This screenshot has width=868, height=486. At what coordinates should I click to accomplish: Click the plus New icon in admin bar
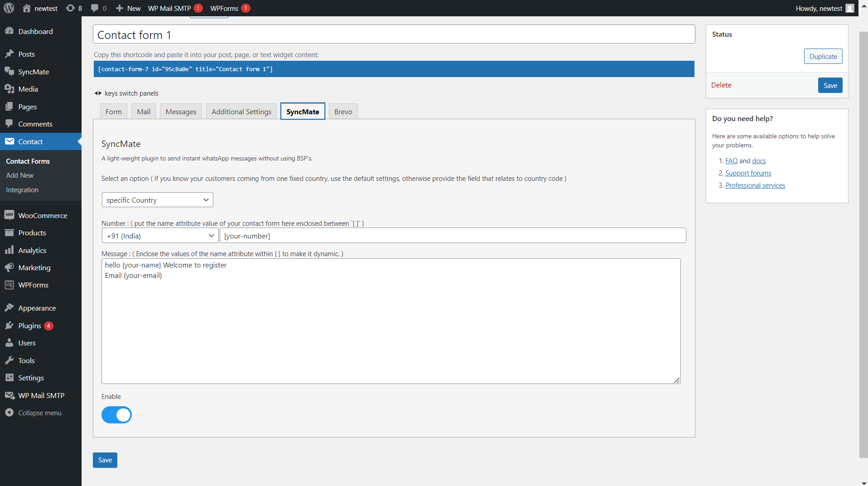(120, 8)
